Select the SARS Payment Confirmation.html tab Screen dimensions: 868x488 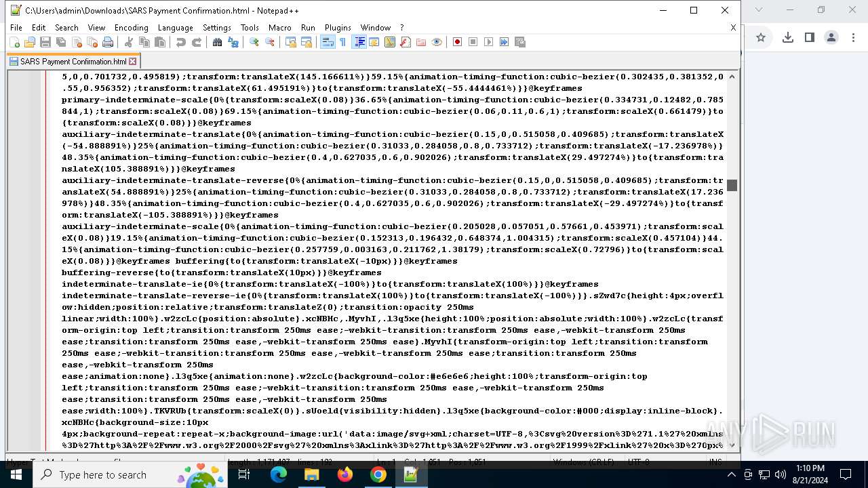(x=73, y=61)
